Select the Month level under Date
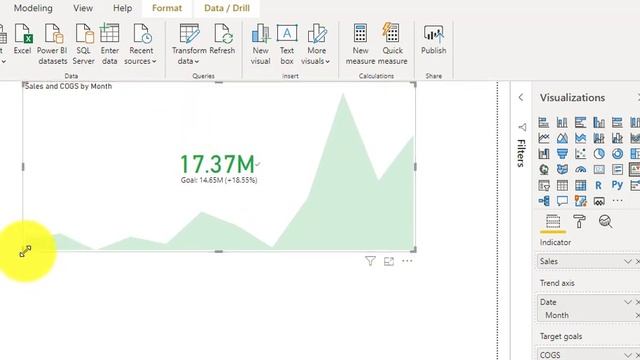 (x=557, y=315)
